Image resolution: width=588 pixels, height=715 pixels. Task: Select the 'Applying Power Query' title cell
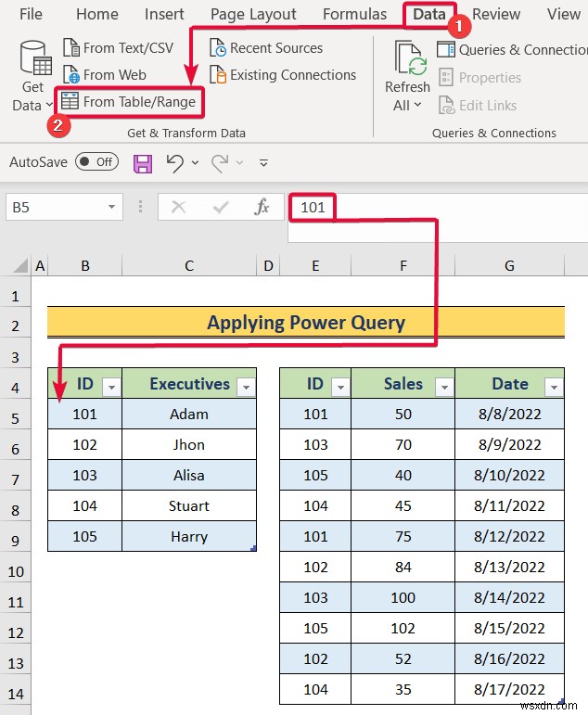click(x=306, y=323)
